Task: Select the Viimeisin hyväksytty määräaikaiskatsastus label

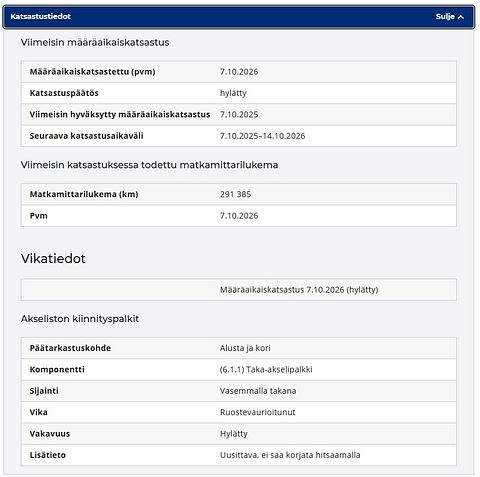Action: (x=120, y=114)
